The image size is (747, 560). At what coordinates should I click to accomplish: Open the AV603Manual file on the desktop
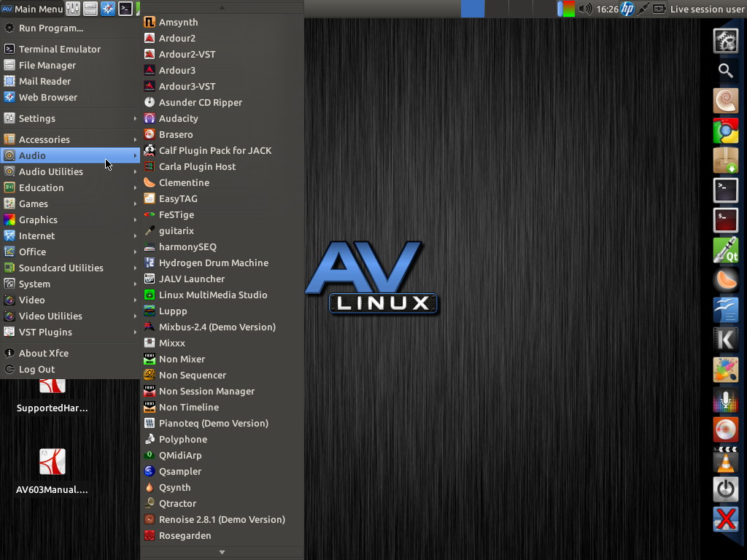52,462
